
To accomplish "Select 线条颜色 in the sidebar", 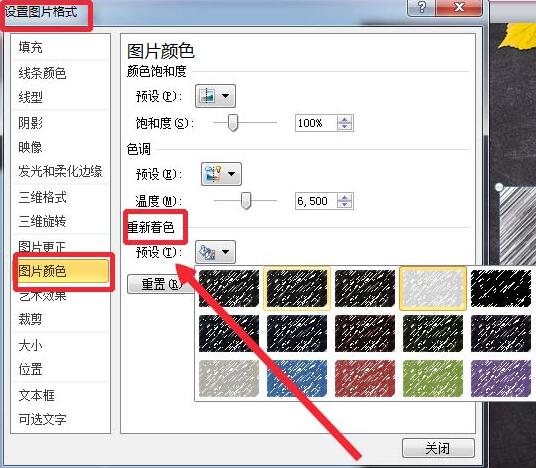I will click(x=42, y=73).
